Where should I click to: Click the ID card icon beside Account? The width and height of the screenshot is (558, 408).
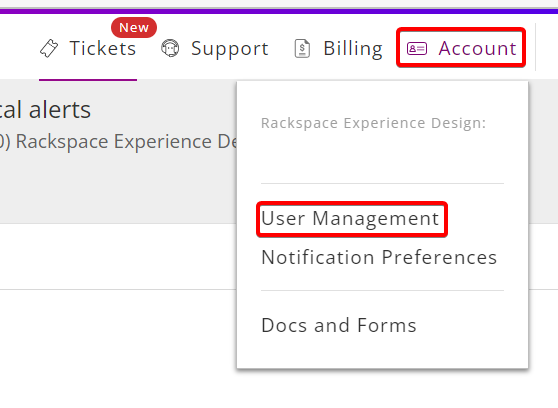417,48
